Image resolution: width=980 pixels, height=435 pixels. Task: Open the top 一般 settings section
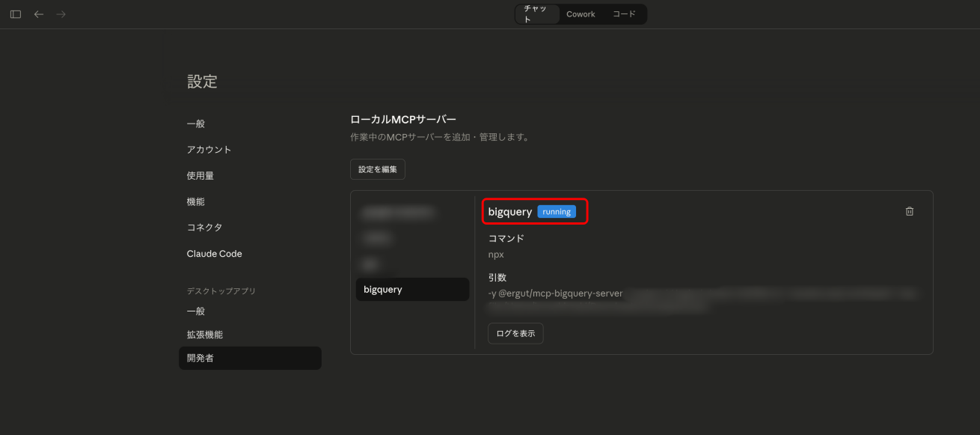196,124
